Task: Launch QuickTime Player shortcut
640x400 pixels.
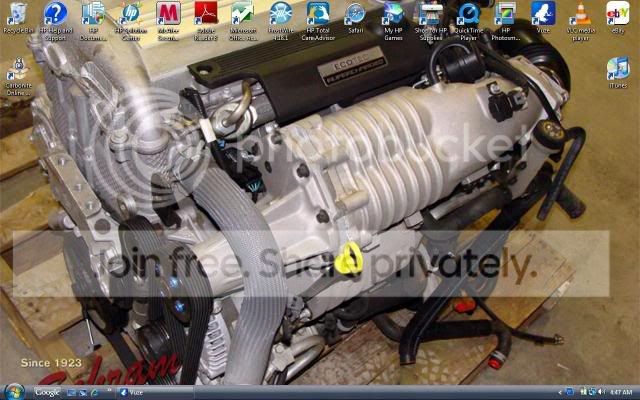Action: click(468, 21)
